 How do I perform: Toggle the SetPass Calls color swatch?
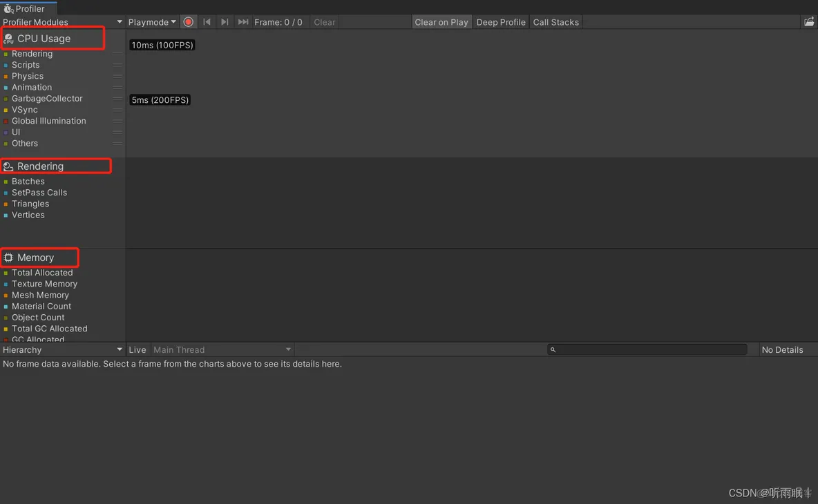[x=6, y=193]
